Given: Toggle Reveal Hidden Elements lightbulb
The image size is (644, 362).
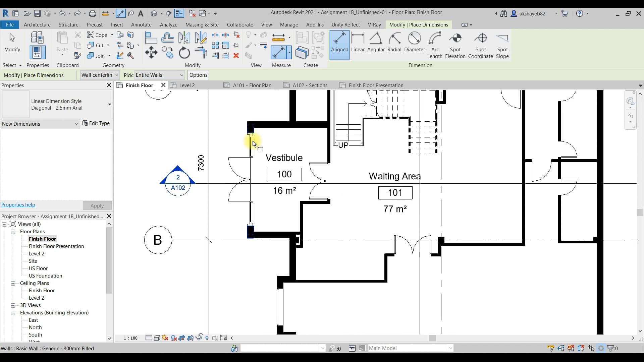Looking at the screenshot, I should pyautogui.click(x=207, y=338).
